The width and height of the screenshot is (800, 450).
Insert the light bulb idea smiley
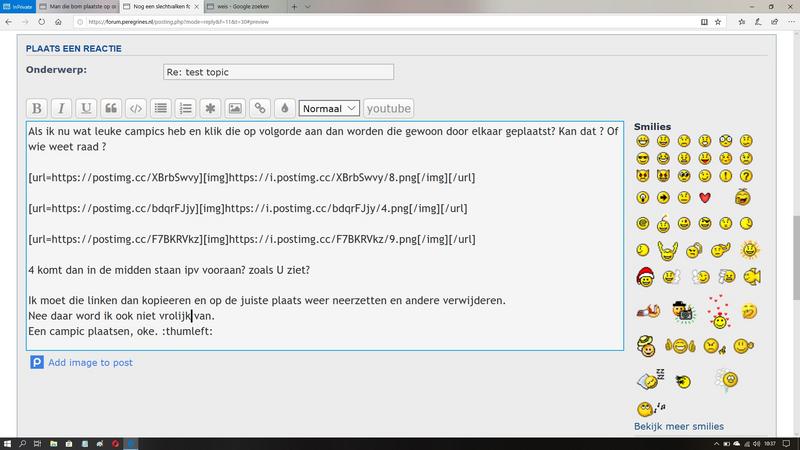pos(642,197)
